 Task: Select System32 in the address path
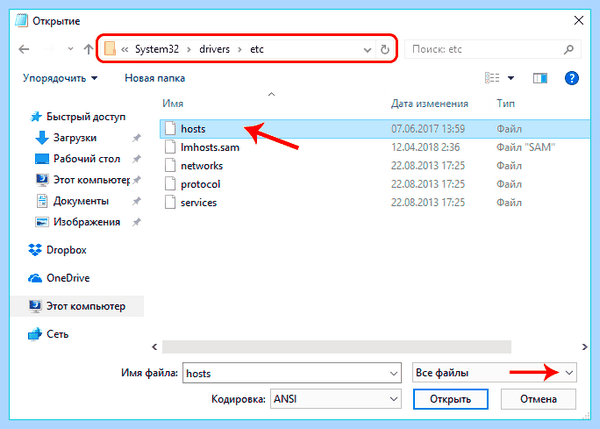pyautogui.click(x=157, y=49)
